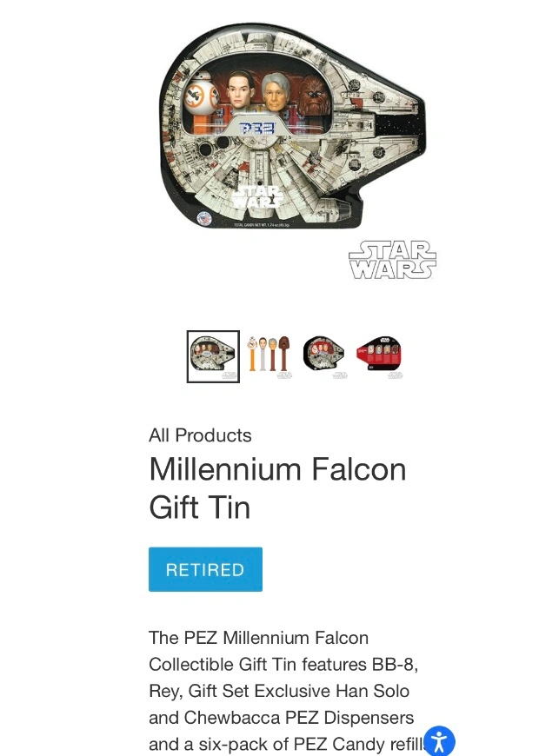Select the front-view tin thumbnail
Image resolution: width=539 pixels, height=756 pixels.
pos(213,356)
